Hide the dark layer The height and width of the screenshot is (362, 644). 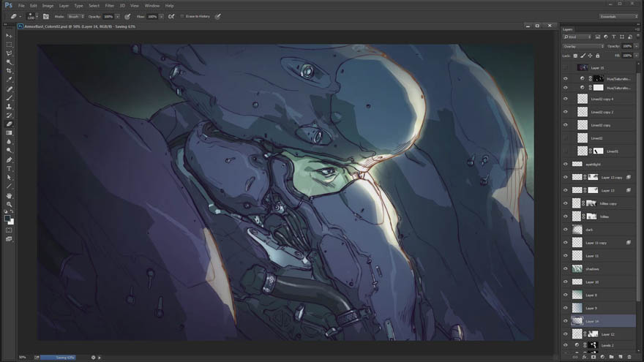coord(566,230)
